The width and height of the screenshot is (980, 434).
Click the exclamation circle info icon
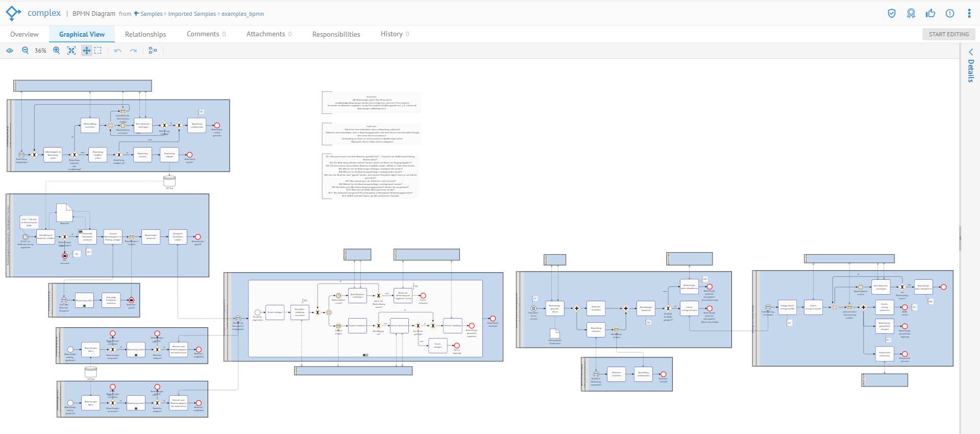click(950, 13)
